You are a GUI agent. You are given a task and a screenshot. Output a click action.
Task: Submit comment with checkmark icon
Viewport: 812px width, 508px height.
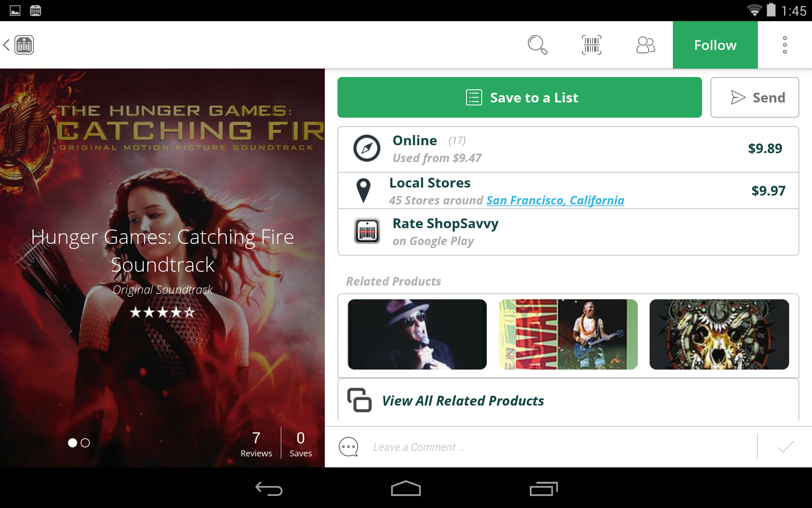(785, 447)
